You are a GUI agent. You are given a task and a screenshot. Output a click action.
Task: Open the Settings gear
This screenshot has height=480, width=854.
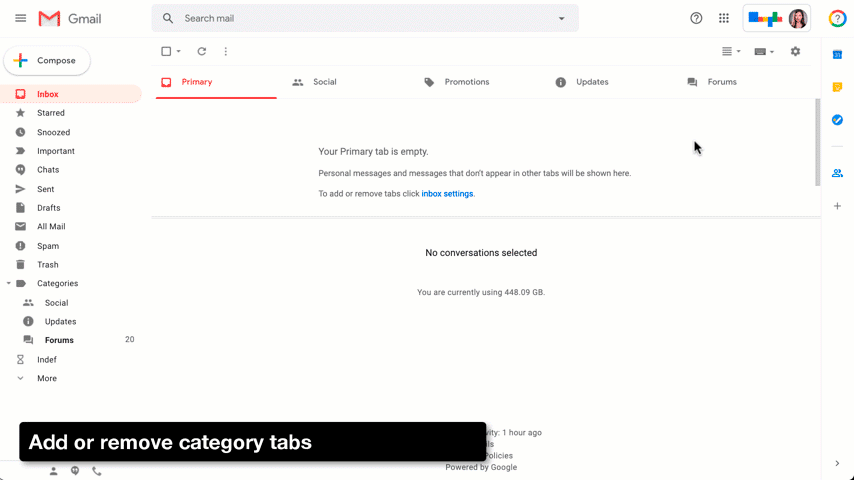coord(796,51)
